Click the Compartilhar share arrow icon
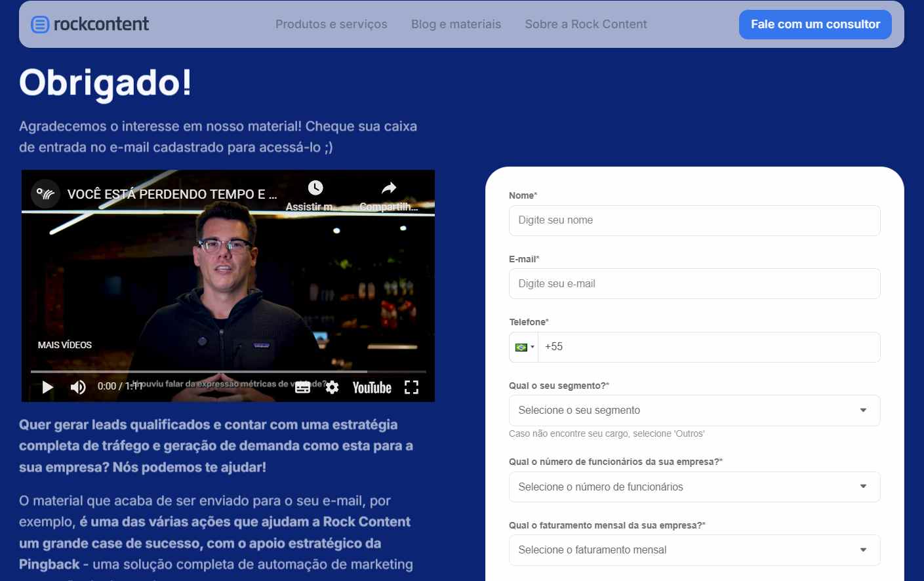 [x=389, y=188]
